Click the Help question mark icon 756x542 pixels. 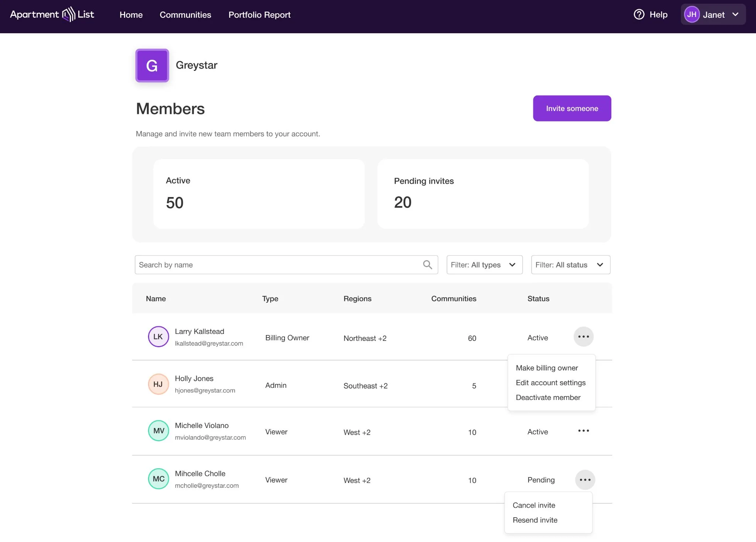point(639,14)
